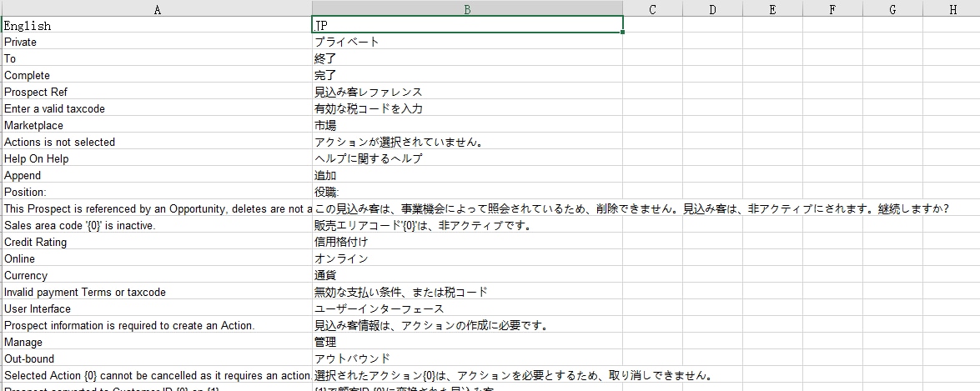
Task: Click the selected cell containing 'JP'
Action: 468,25
